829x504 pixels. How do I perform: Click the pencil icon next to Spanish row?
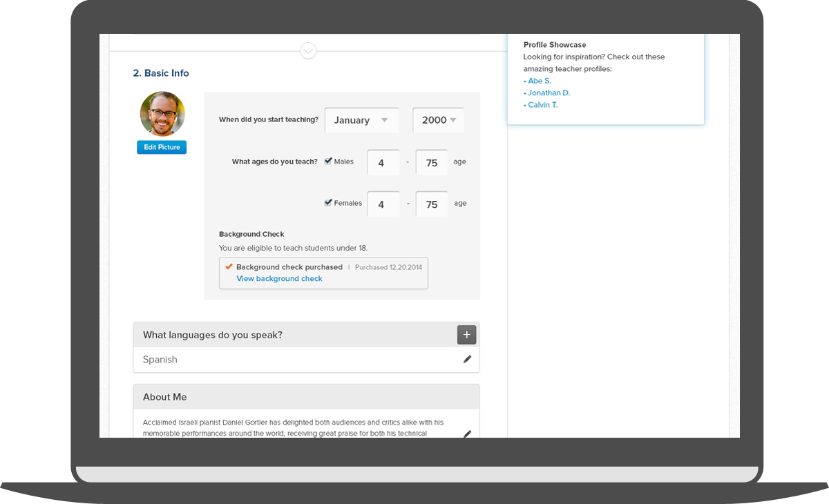[x=467, y=359]
